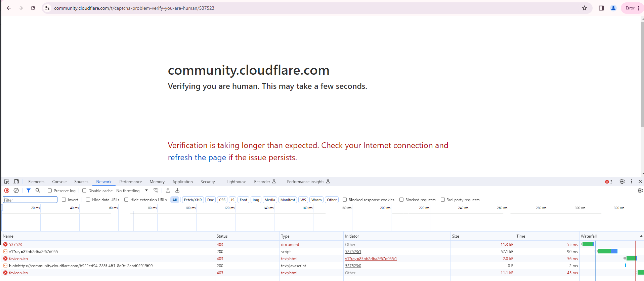Open initiator link 537523:1
The height and width of the screenshot is (281, 644).
(x=353, y=252)
